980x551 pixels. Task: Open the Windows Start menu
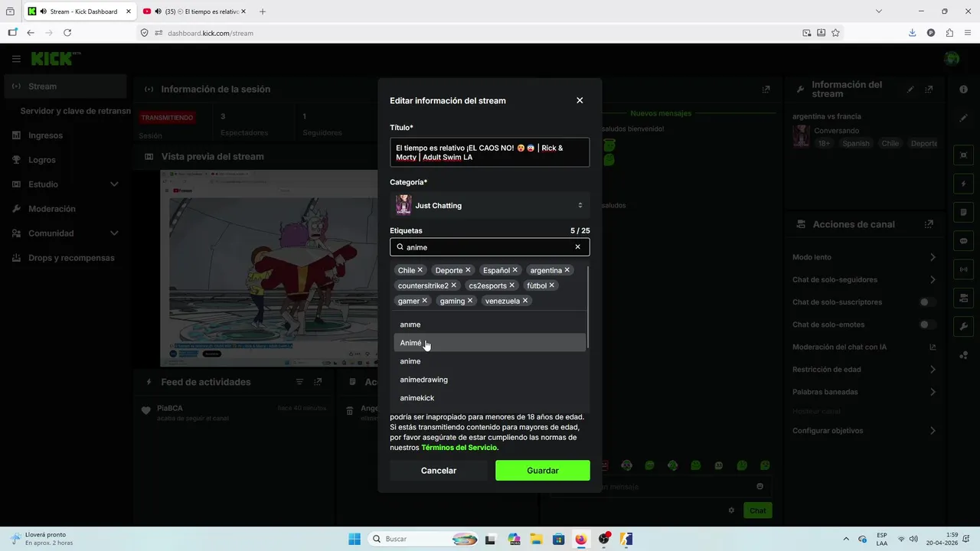(354, 539)
